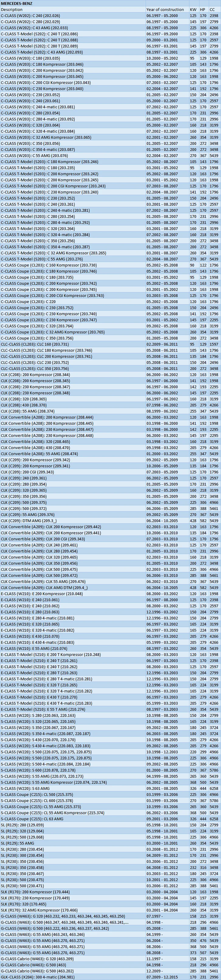
Task: Select row G-CLASS Cabrio (W463): G 320 (463.209)
Action: [x=110, y=959]
